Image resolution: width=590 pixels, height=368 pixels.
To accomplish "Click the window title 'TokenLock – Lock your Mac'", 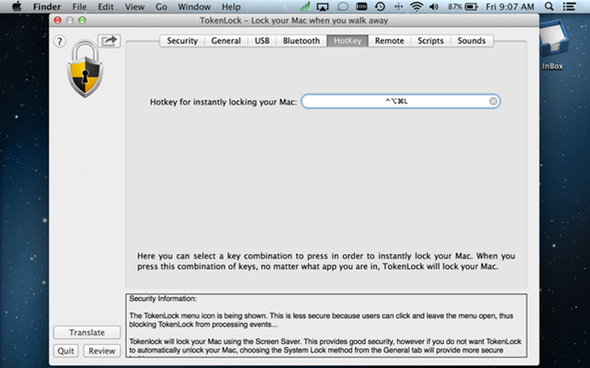I will pos(294,20).
